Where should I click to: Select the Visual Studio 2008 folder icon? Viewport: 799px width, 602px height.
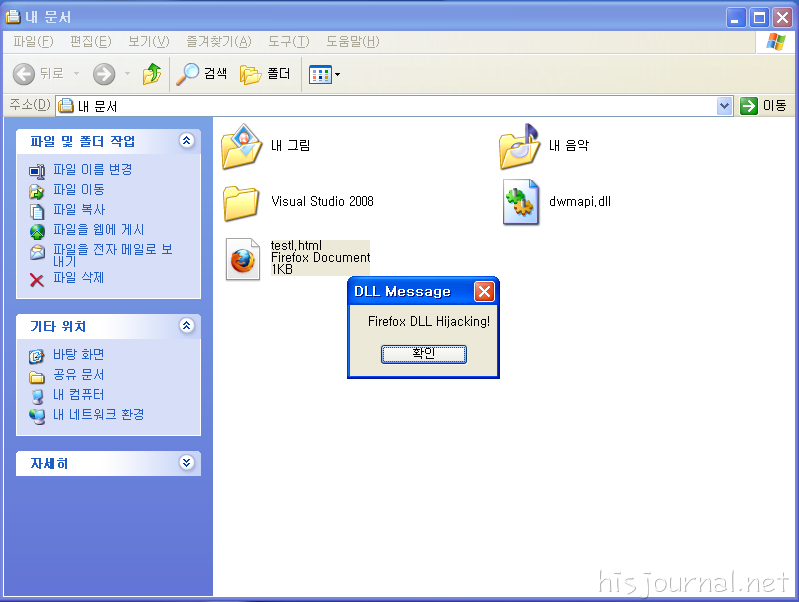241,203
